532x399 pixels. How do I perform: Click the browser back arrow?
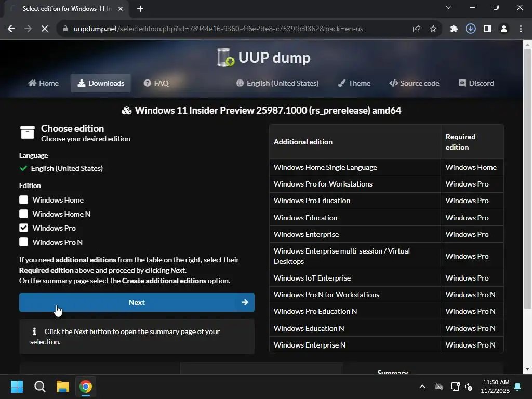(x=11, y=29)
